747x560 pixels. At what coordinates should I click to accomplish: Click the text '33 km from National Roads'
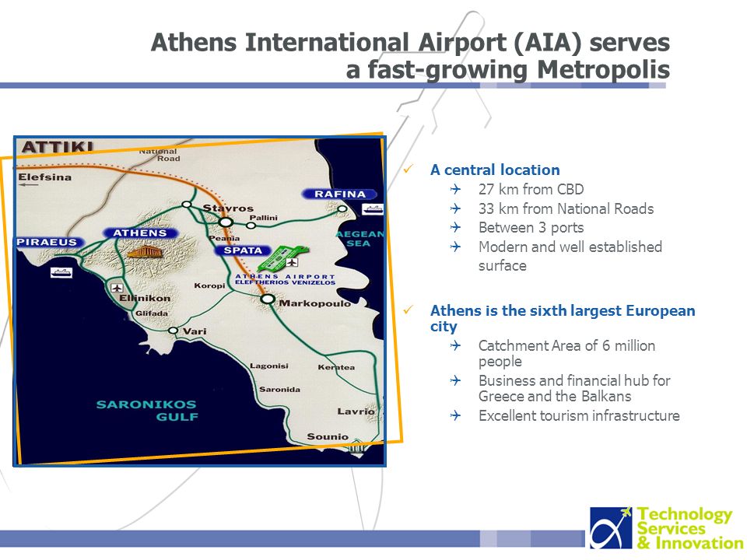click(566, 208)
